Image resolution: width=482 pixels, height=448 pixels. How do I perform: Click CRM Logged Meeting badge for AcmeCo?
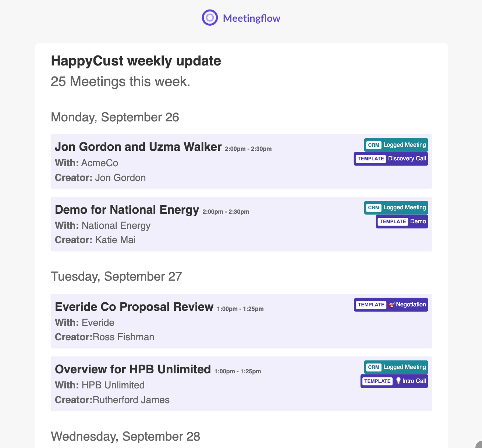tap(396, 145)
